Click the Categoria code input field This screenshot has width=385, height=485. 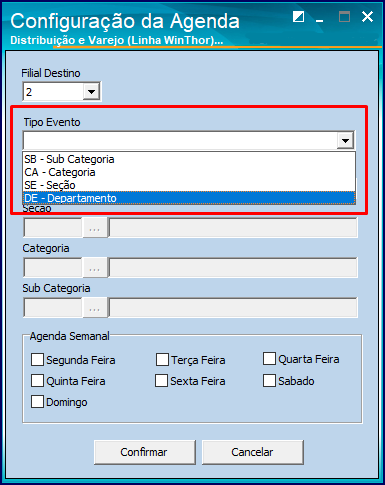(x=53, y=268)
